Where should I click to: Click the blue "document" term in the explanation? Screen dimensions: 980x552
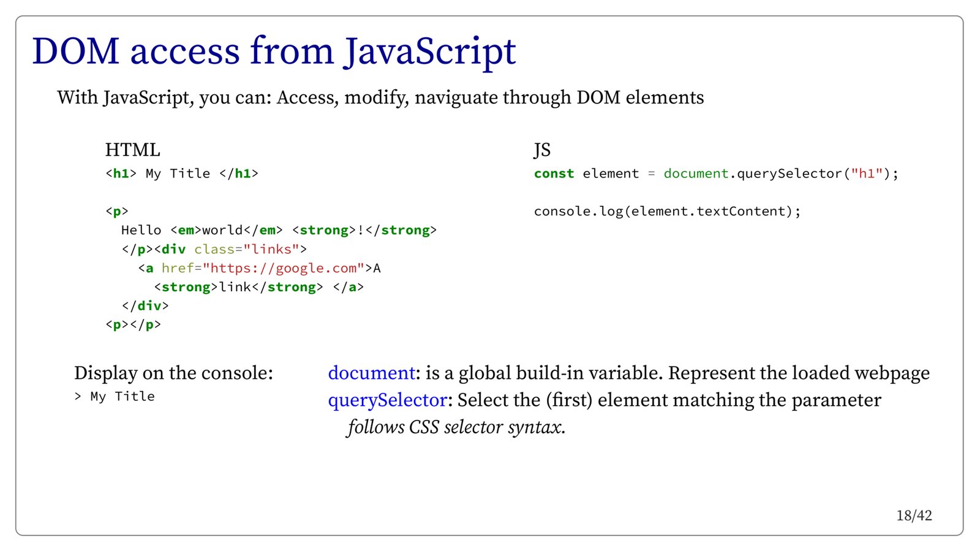pos(371,373)
